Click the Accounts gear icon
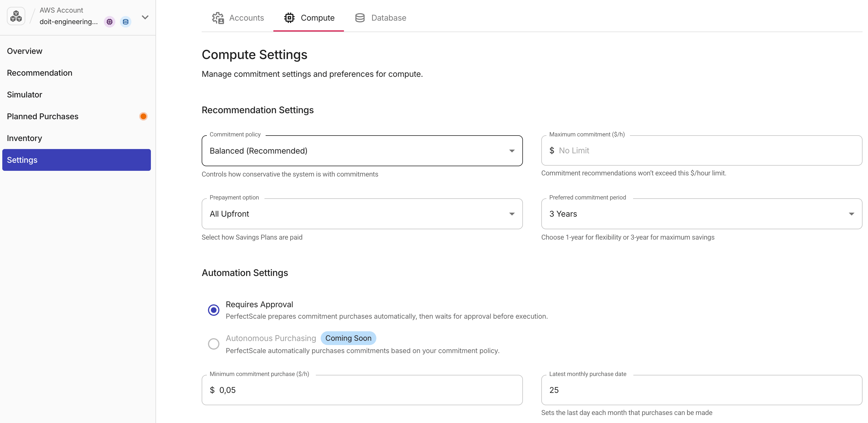The image size is (868, 423). click(218, 18)
